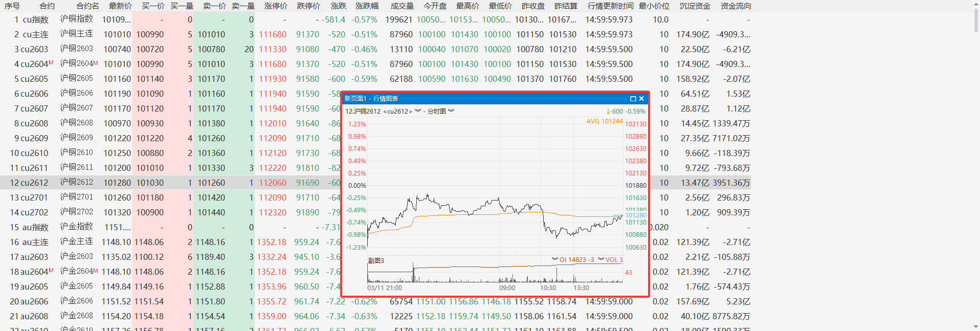
Task: Click the 资金流向 column header
Action: tap(736, 6)
